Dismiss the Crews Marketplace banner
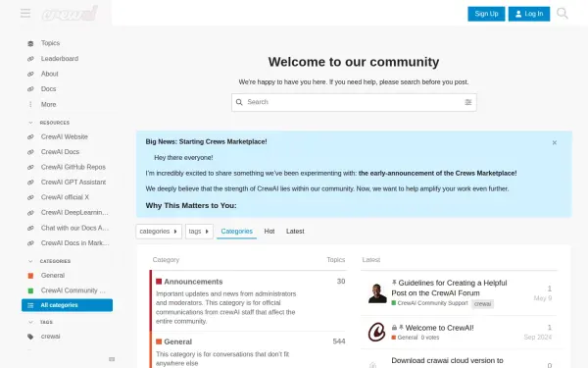Image resolution: width=588 pixels, height=368 pixels. (x=555, y=142)
